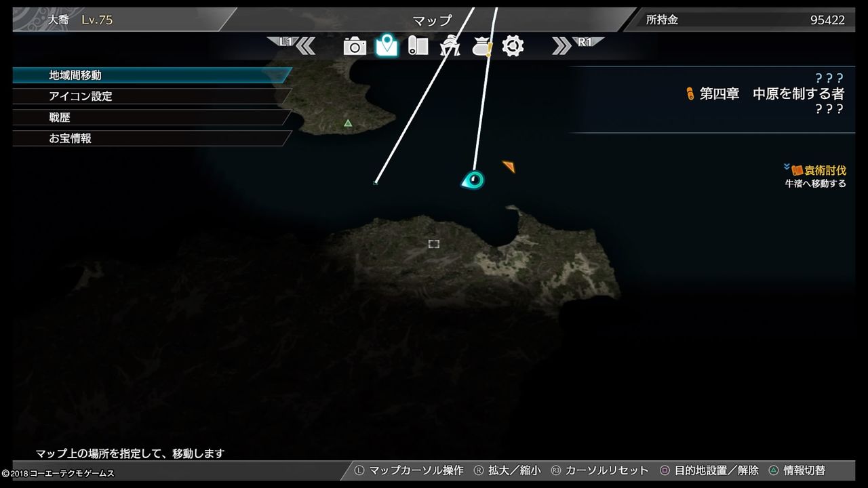Open アイコン設定 menu item
The width and height of the screenshot is (868, 488).
[x=152, y=96]
